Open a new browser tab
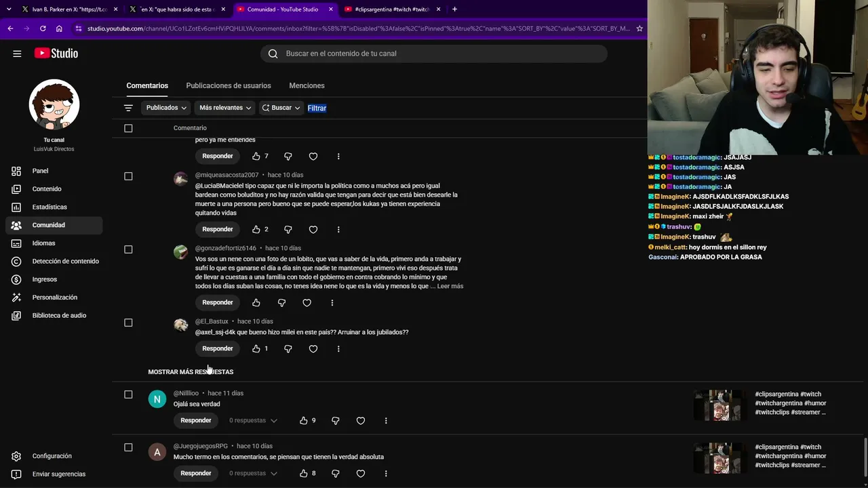The width and height of the screenshot is (868, 488). (454, 9)
